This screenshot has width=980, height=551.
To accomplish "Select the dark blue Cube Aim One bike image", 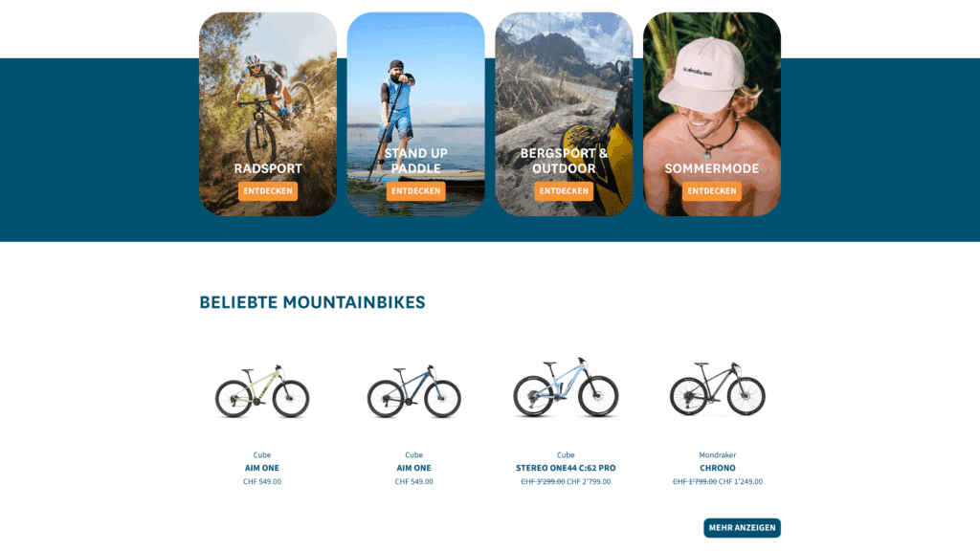I will tap(413, 391).
